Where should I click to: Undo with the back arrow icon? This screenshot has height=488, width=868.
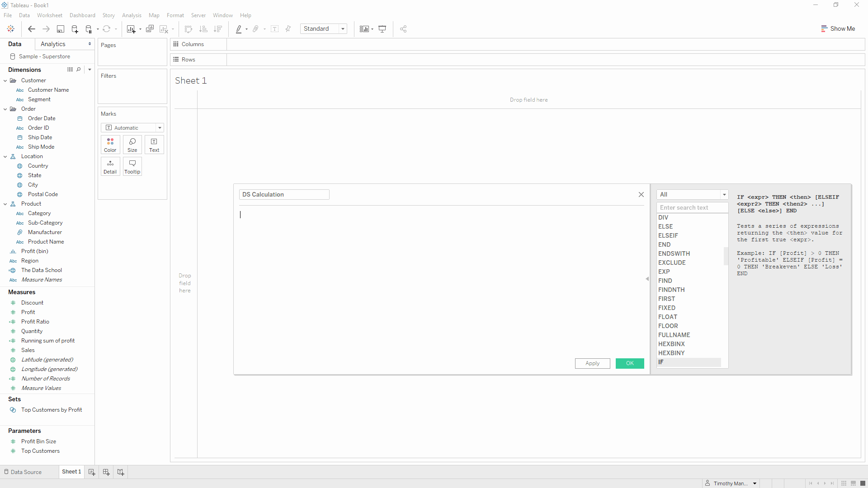(32, 29)
